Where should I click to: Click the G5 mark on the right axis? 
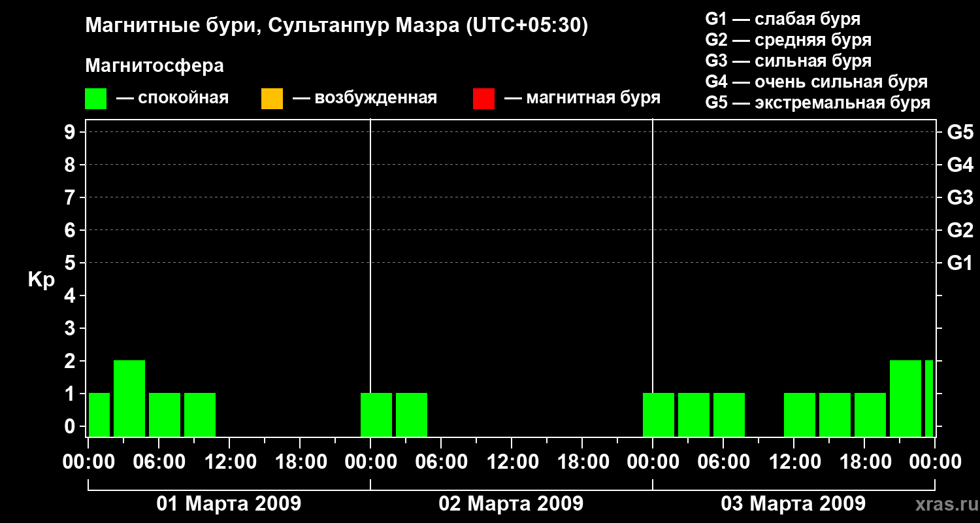click(x=960, y=133)
